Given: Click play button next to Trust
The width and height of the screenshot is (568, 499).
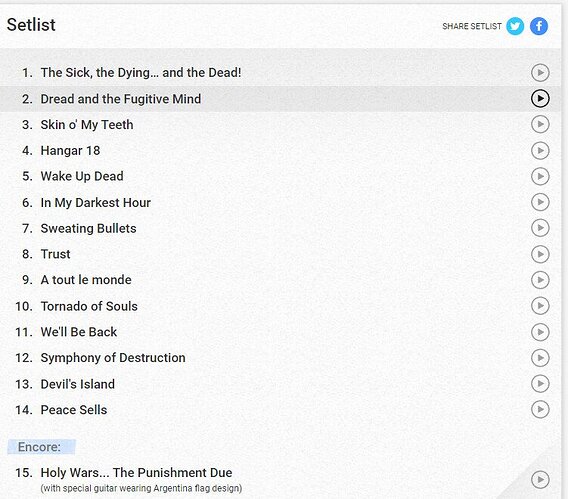Looking at the screenshot, I should click(x=540, y=254).
